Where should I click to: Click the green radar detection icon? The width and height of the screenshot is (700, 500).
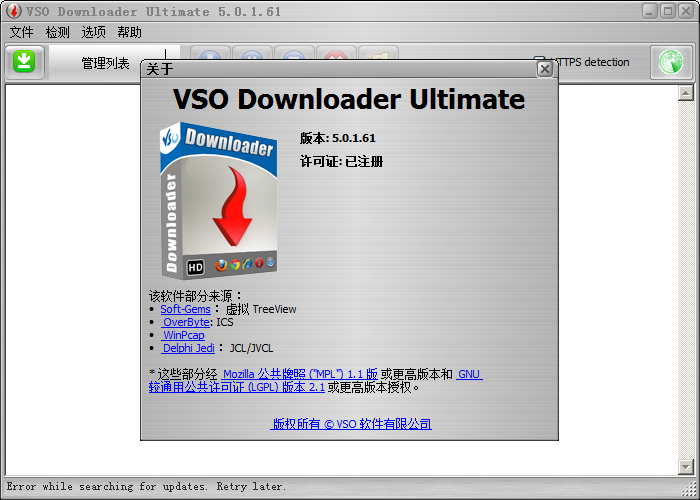point(671,62)
